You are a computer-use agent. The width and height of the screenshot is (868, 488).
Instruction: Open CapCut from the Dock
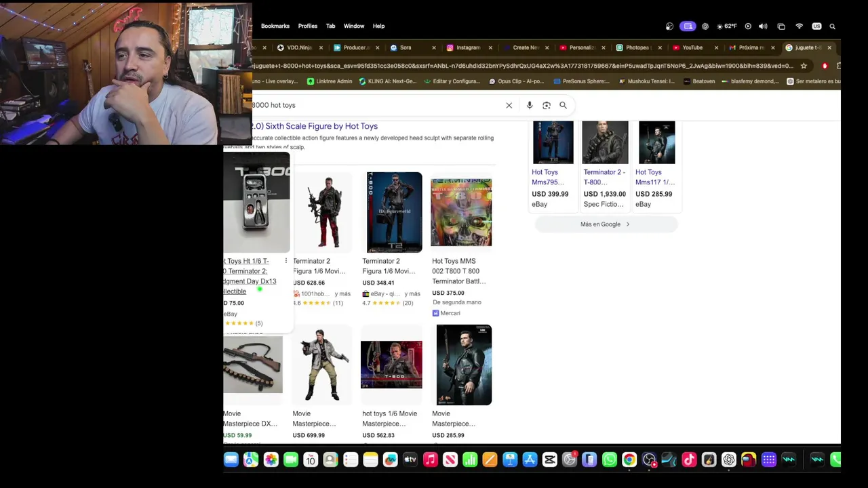pyautogui.click(x=550, y=460)
